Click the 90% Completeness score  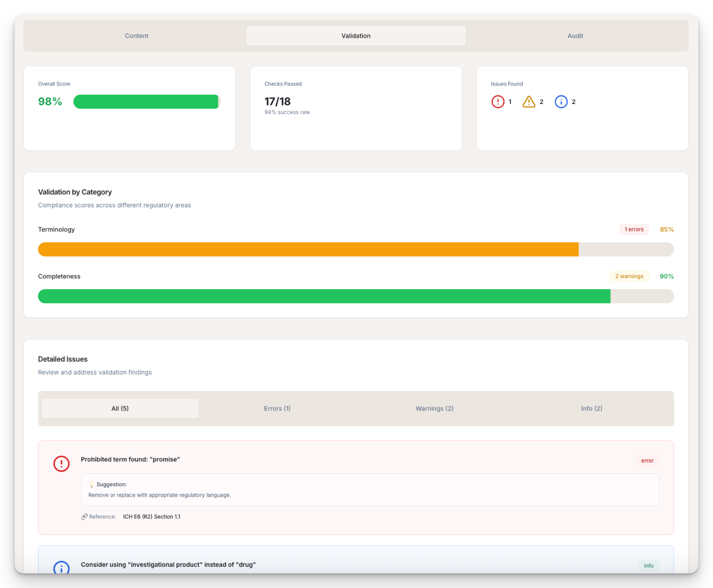tap(667, 276)
